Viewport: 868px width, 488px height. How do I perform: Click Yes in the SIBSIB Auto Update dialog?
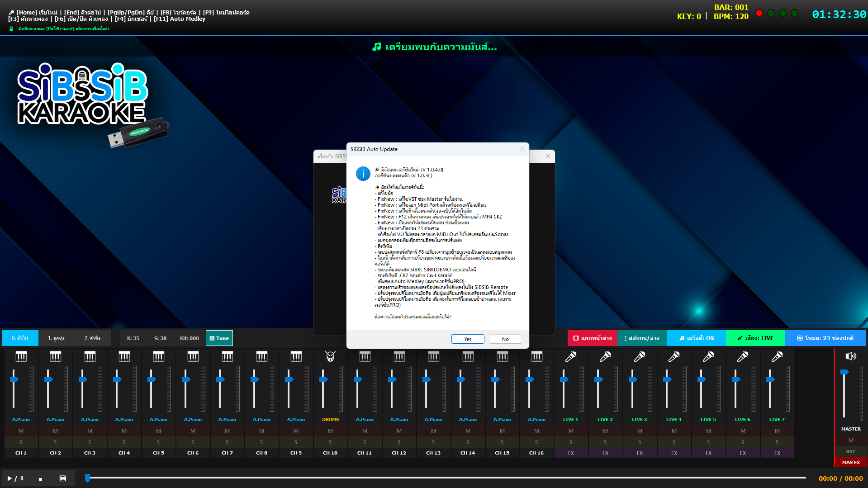point(468,339)
